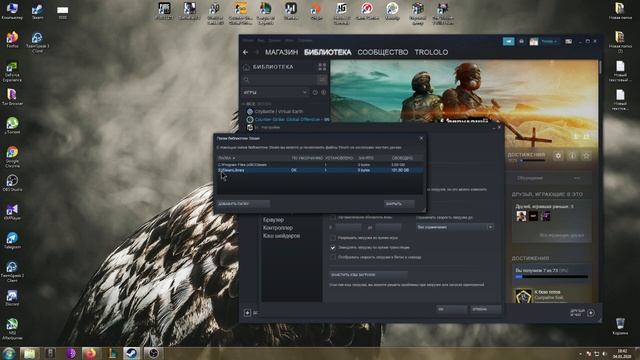Switch library to grid collections view icon
Viewport: 640px width, 360px height.
322,67
